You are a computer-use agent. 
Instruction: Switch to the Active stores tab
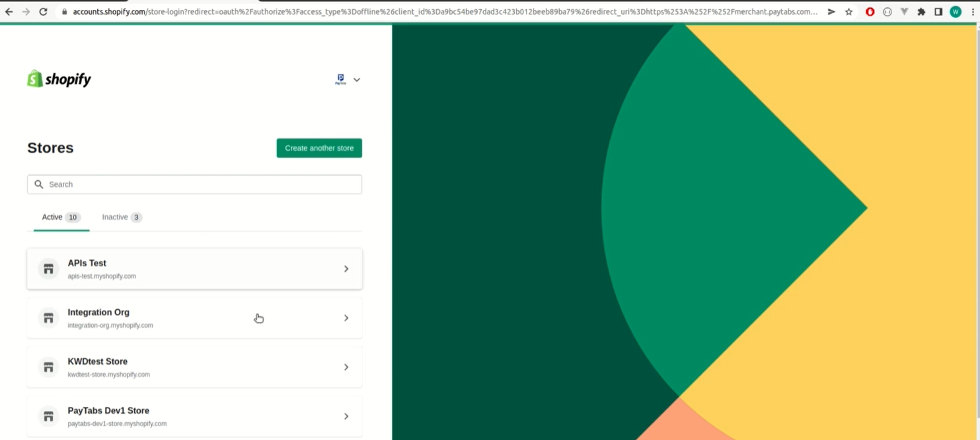point(61,217)
